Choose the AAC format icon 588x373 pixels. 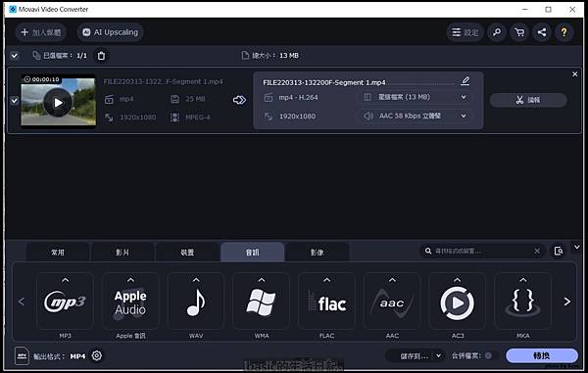coord(392,303)
